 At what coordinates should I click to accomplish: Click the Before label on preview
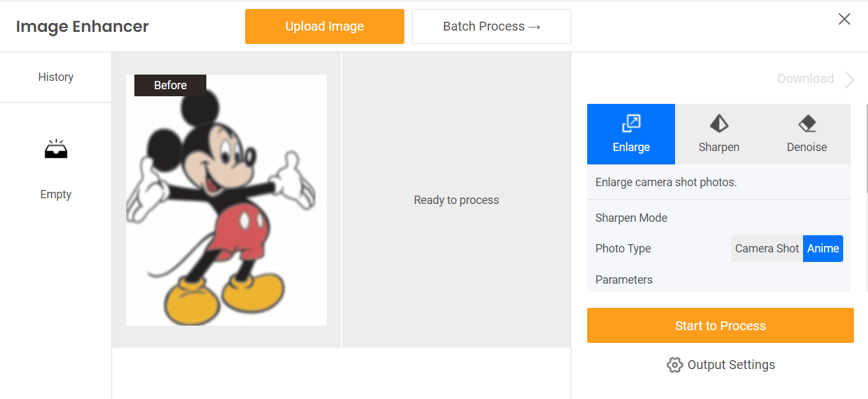coord(170,85)
